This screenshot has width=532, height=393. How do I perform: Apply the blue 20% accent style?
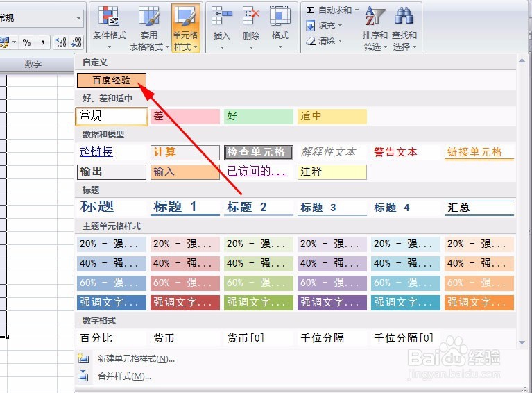click(112, 244)
